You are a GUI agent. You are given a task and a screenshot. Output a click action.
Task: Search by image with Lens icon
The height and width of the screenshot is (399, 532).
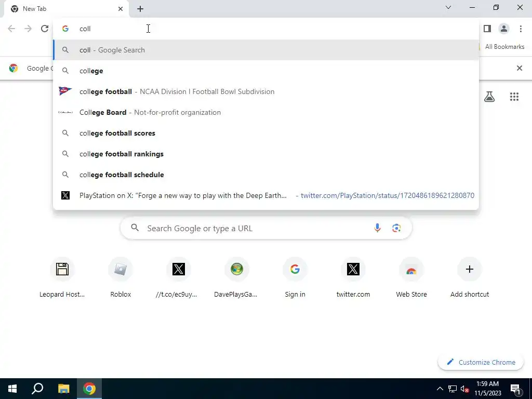(x=396, y=228)
